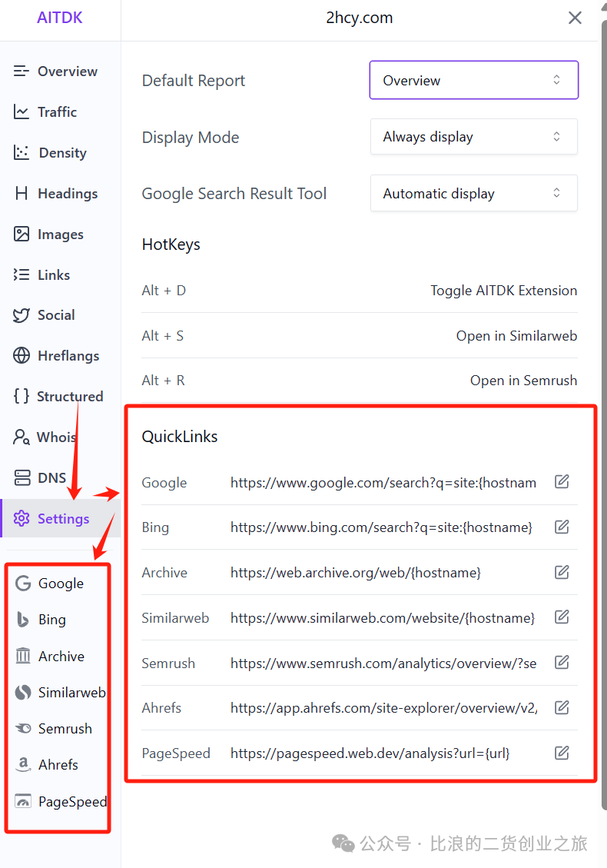Click the Alt + S hotkey text
Screen dimensions: 607x868
163,336
